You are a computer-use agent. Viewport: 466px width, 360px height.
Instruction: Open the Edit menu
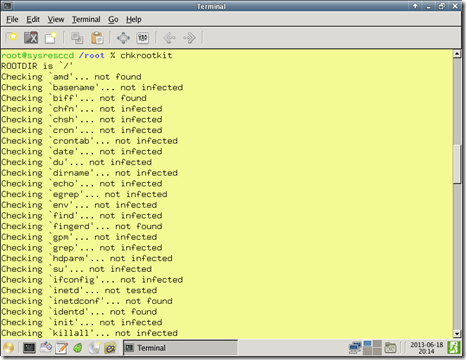(33, 20)
